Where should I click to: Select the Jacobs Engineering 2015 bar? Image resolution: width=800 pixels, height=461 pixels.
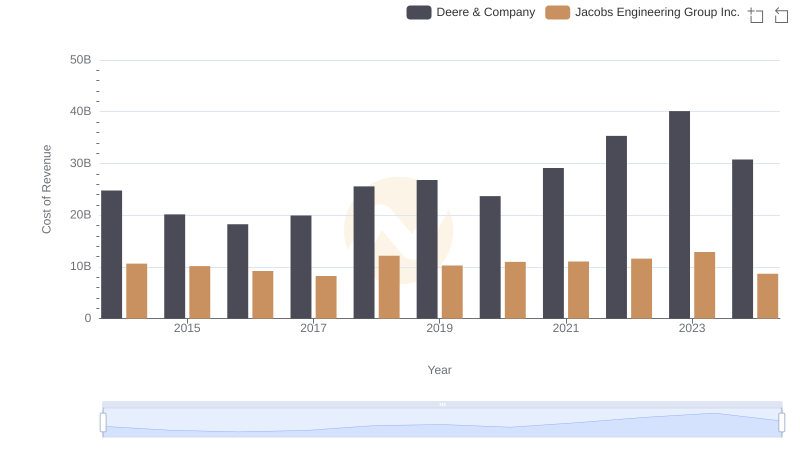coord(199,292)
